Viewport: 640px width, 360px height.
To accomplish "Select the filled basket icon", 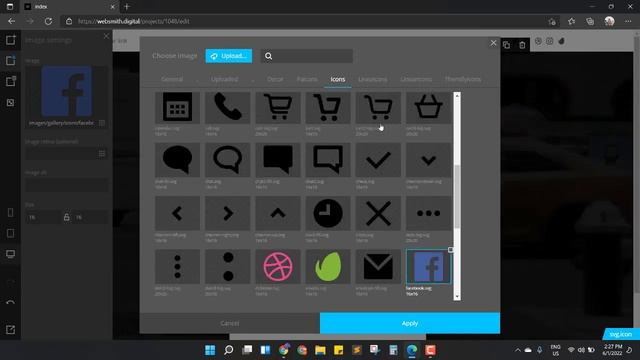I will 429,107.
